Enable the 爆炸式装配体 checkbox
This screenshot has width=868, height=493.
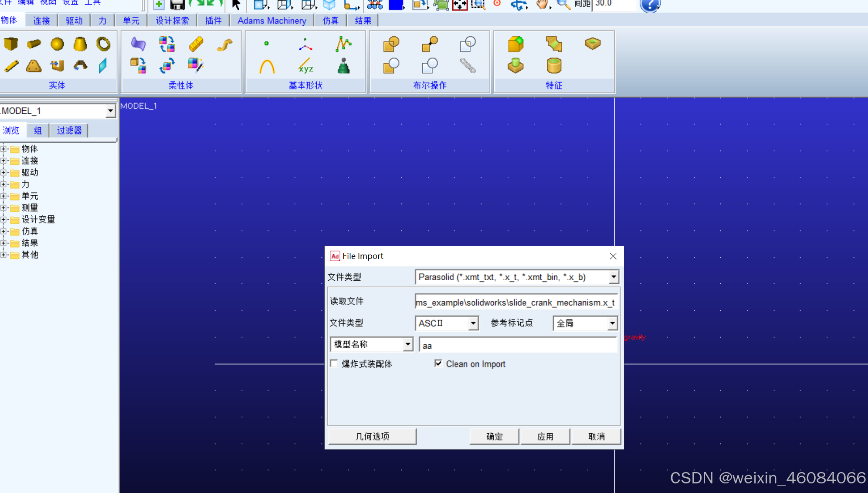click(x=334, y=364)
